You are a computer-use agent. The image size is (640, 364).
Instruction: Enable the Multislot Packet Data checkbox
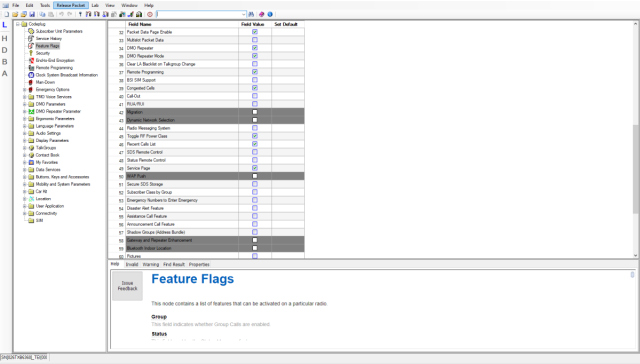point(255,40)
